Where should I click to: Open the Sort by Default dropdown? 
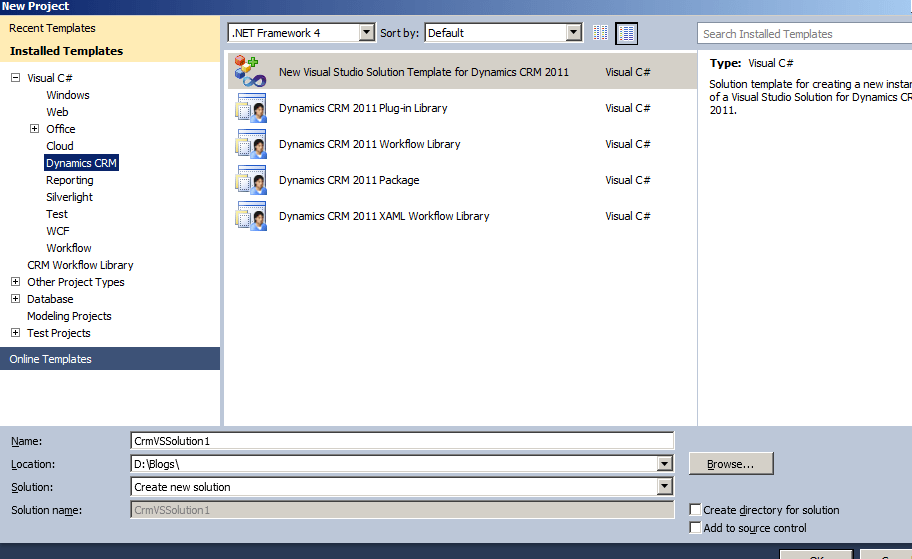point(574,33)
